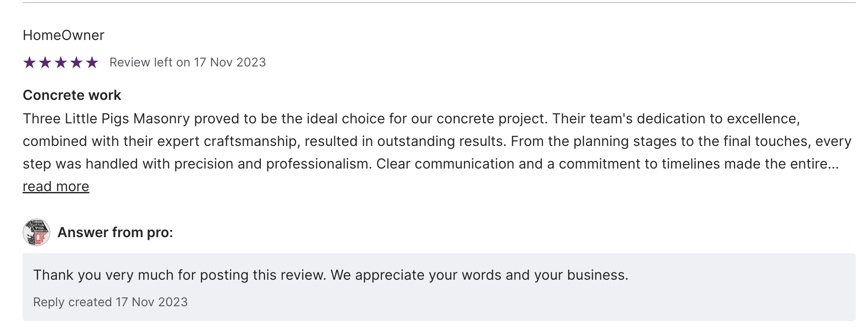
Task: Click the fifth purple rating star
Action: (92, 63)
